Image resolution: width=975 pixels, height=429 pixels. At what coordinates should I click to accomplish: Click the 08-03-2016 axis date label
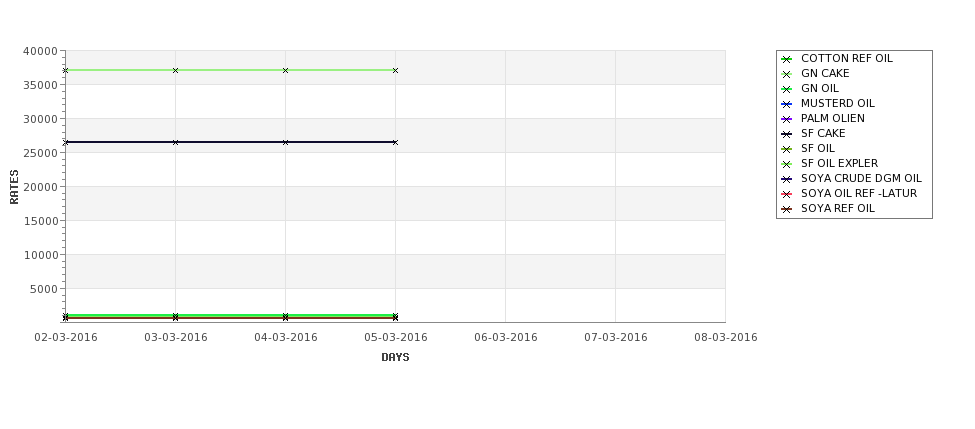(x=726, y=337)
